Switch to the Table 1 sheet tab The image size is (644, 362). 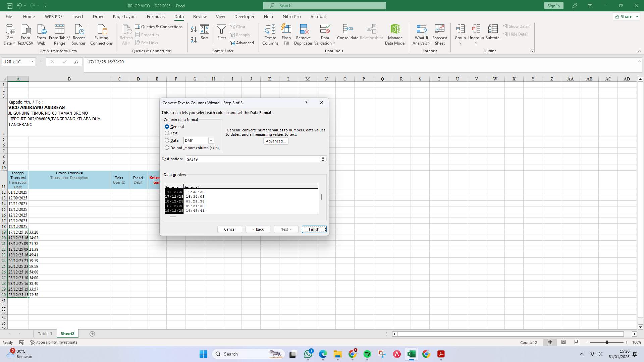click(x=45, y=334)
